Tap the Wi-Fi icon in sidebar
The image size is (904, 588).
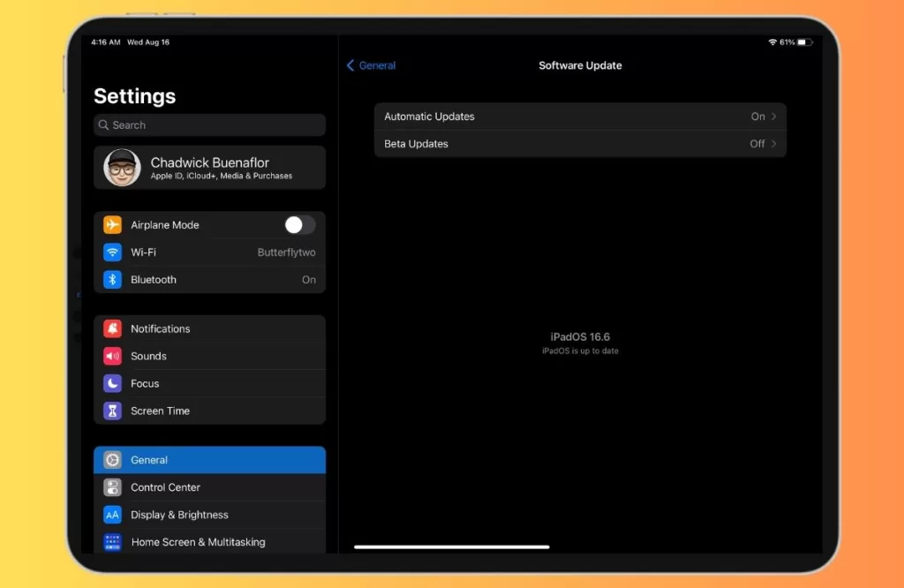tap(112, 252)
